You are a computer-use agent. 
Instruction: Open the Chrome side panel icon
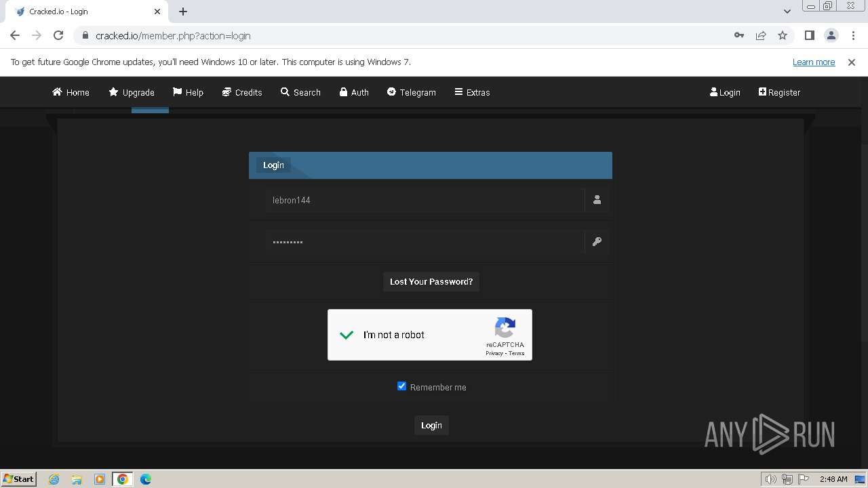(809, 35)
